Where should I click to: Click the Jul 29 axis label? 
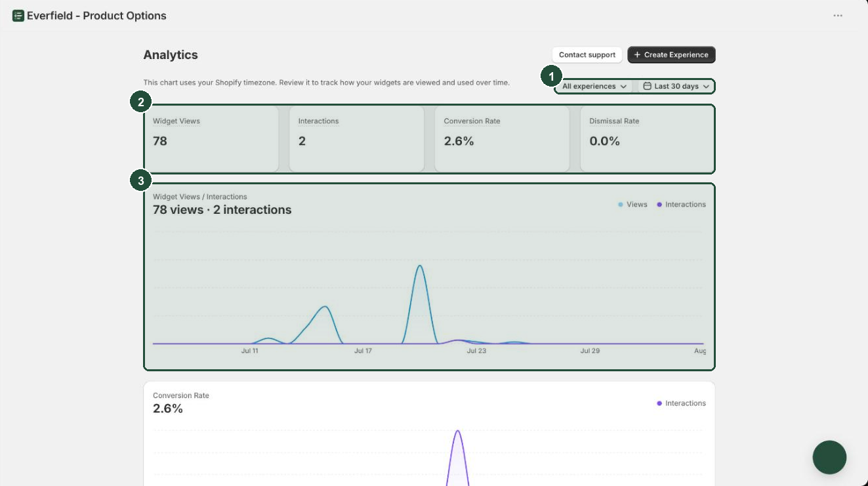590,351
